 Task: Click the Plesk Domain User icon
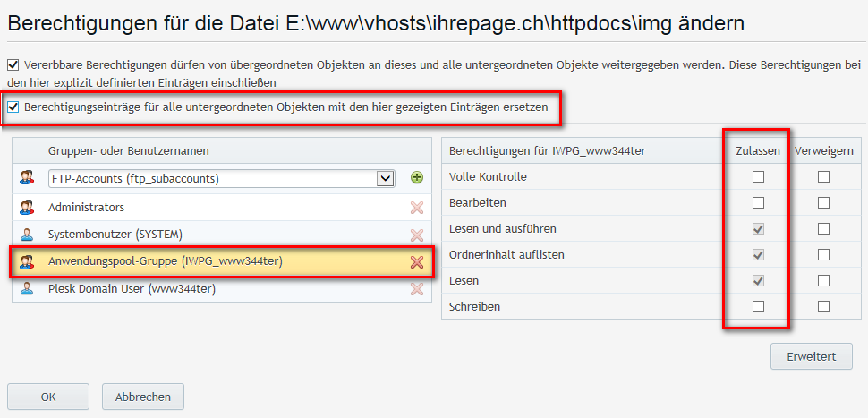tap(27, 288)
